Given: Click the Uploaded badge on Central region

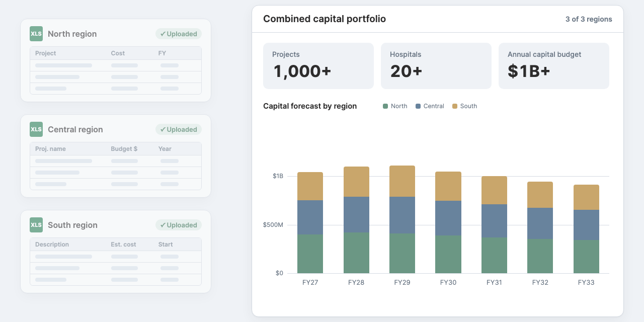Looking at the screenshot, I should (179, 129).
